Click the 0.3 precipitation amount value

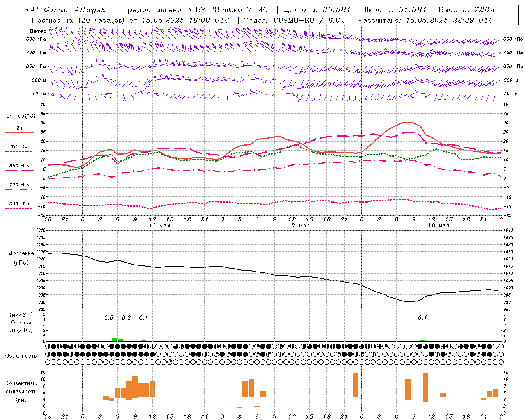pos(126,318)
